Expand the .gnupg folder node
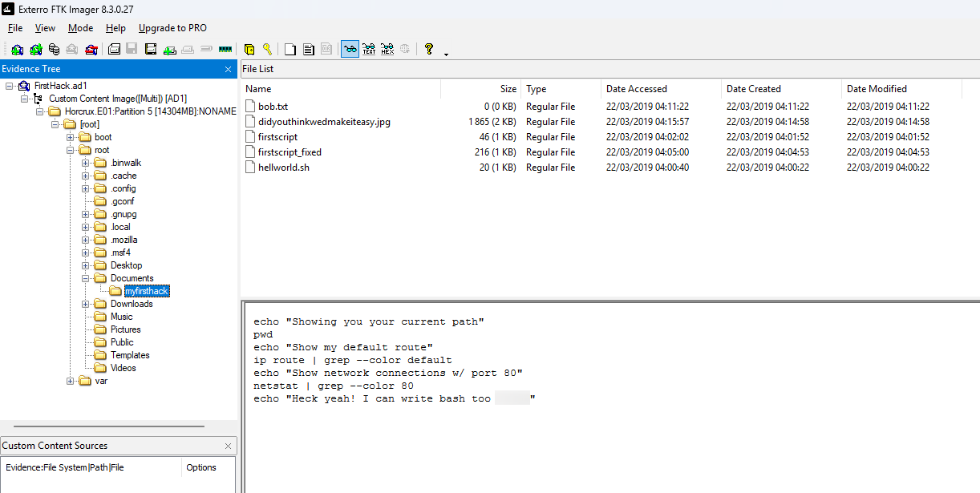The width and height of the screenshot is (980, 493). 86,214
